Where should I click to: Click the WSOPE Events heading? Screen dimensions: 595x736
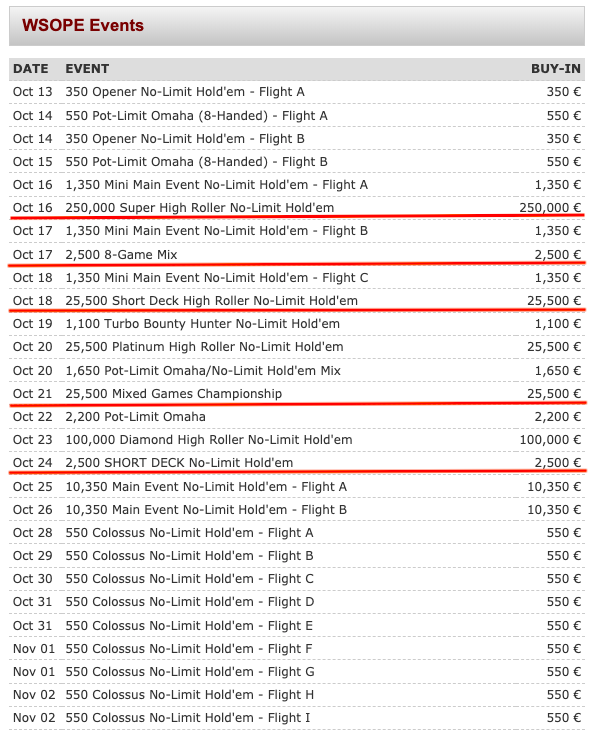tap(83, 25)
